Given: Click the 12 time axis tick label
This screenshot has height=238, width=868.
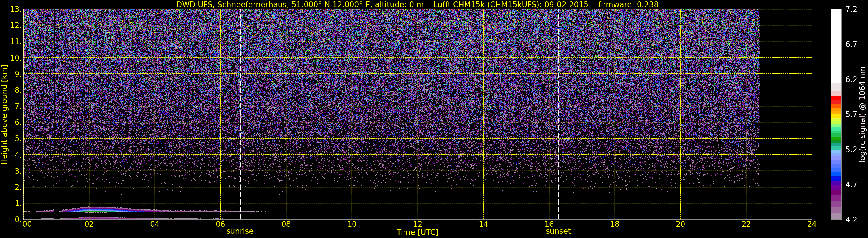Looking at the screenshot, I should tap(417, 224).
